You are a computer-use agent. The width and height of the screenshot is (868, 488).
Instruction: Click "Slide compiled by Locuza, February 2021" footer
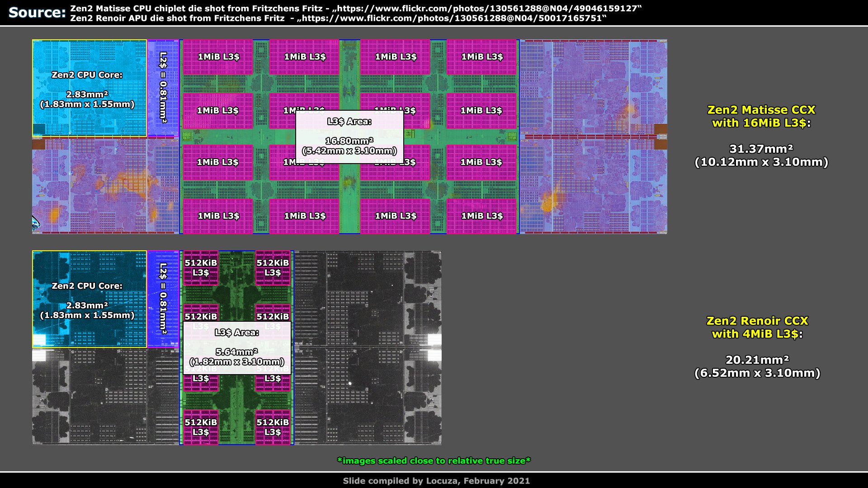coord(436,481)
